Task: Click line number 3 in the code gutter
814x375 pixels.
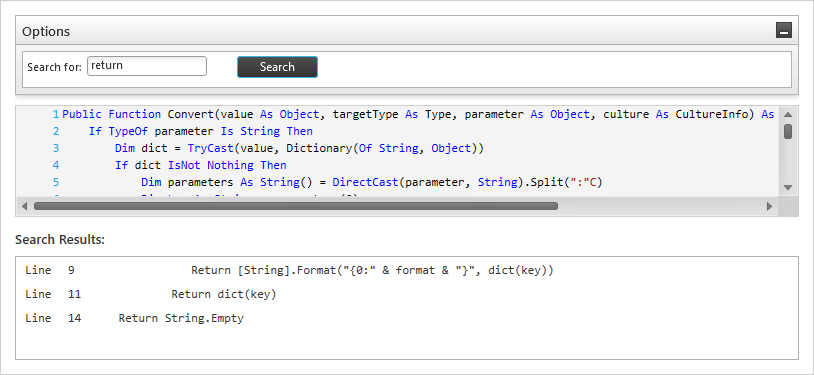Action: tap(56, 148)
